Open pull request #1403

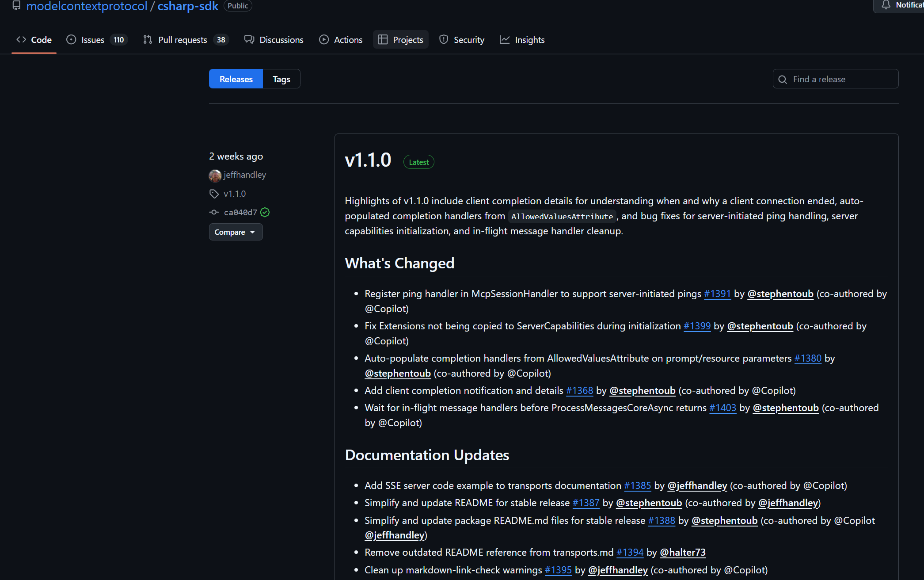click(722, 408)
